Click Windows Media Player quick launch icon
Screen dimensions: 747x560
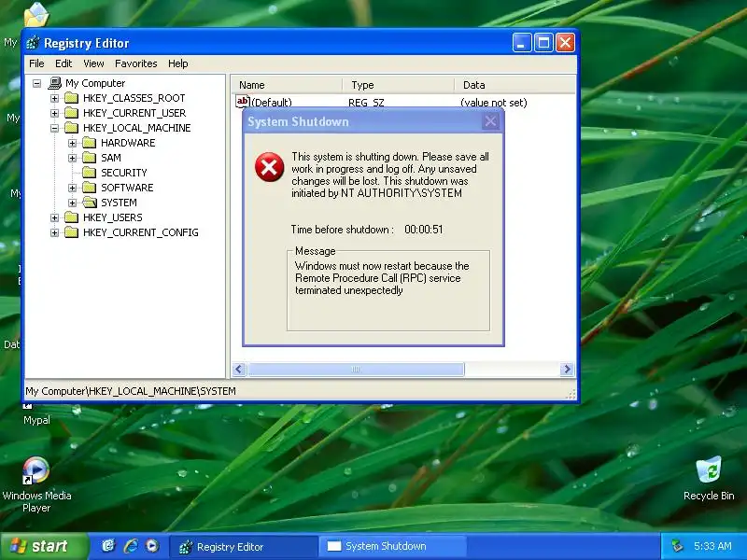point(152,546)
